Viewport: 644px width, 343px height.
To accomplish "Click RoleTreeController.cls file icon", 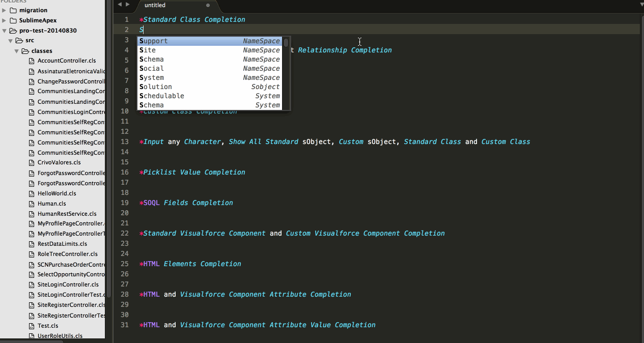I will click(x=32, y=254).
